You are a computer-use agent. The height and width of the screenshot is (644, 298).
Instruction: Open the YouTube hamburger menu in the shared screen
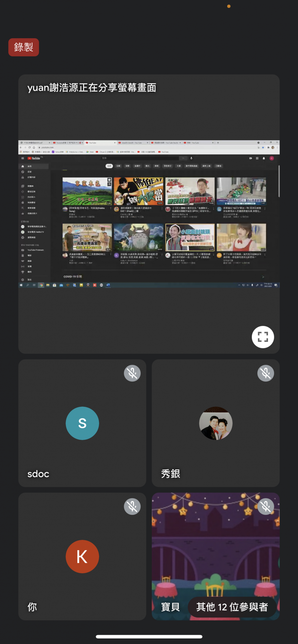coord(22,158)
